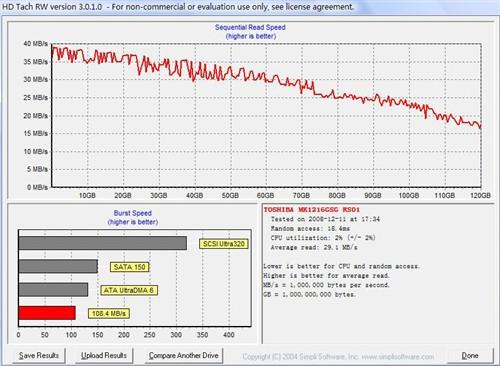Select the red 108.4 MB/s burst bar
This screenshot has height=366, width=500.
point(47,313)
